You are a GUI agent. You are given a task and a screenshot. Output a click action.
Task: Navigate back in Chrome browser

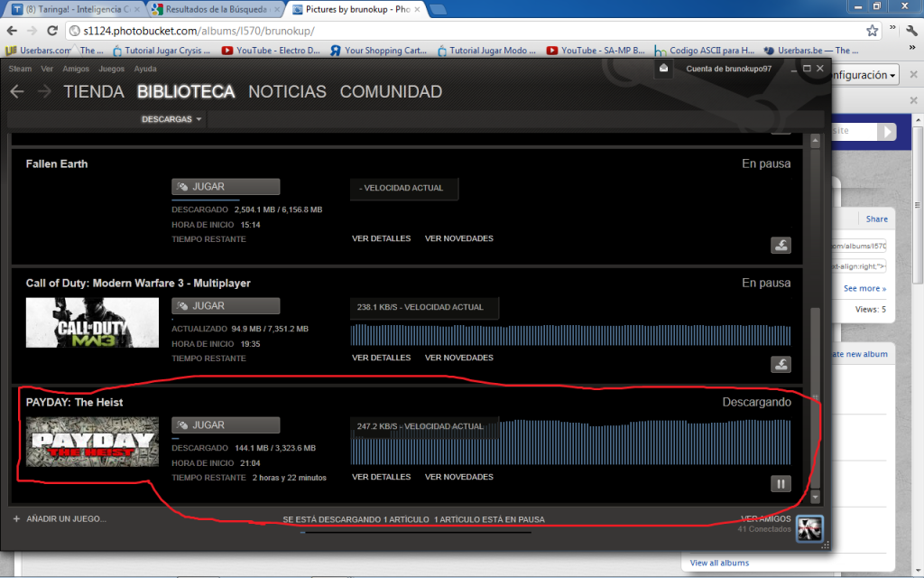(x=13, y=31)
